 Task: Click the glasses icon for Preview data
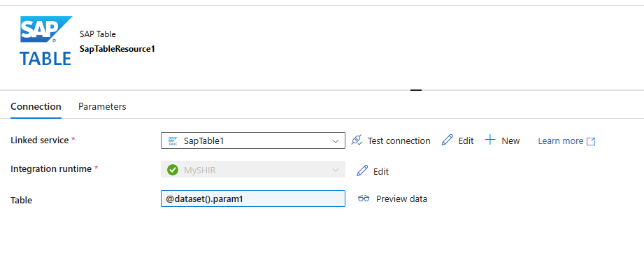(364, 198)
